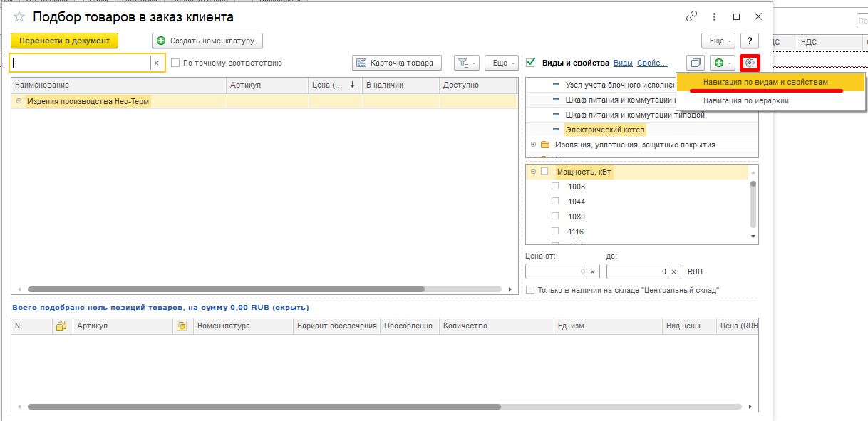This screenshot has height=421, width=868.
Task: Focus the product search input field
Action: pyautogui.click(x=81, y=63)
